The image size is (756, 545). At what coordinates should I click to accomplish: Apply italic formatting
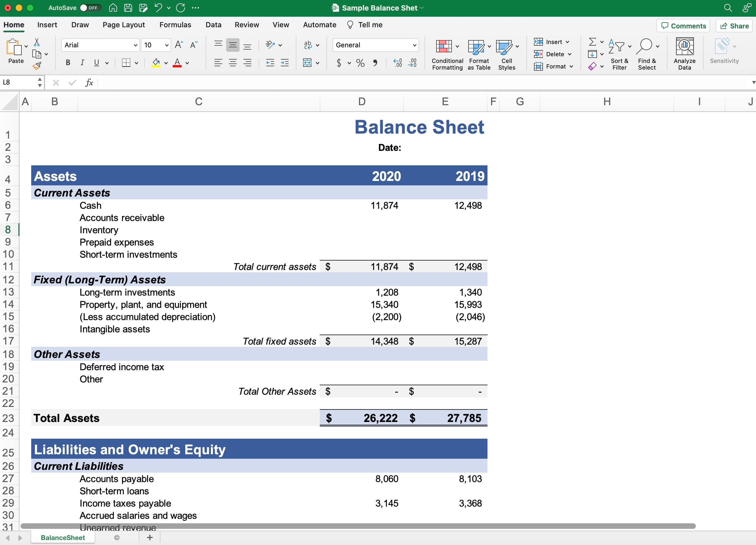coord(82,63)
